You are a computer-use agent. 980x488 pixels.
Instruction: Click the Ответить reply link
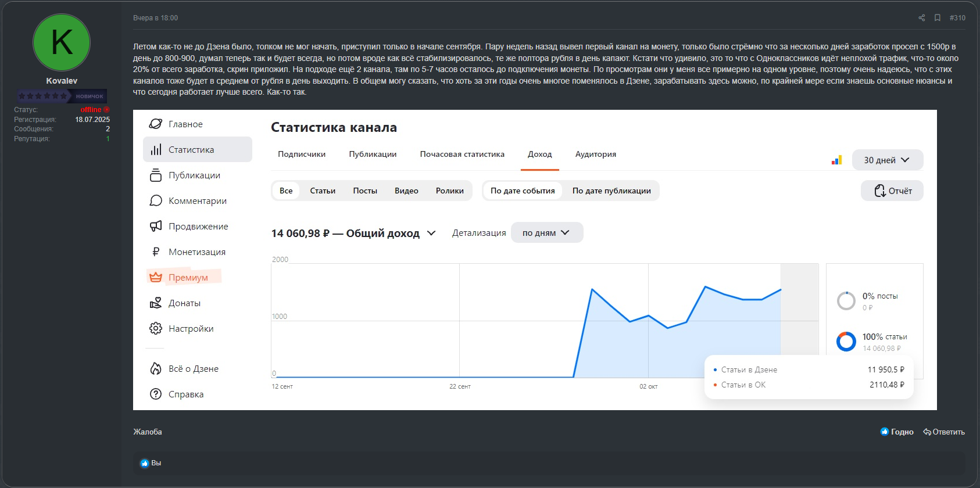point(944,432)
